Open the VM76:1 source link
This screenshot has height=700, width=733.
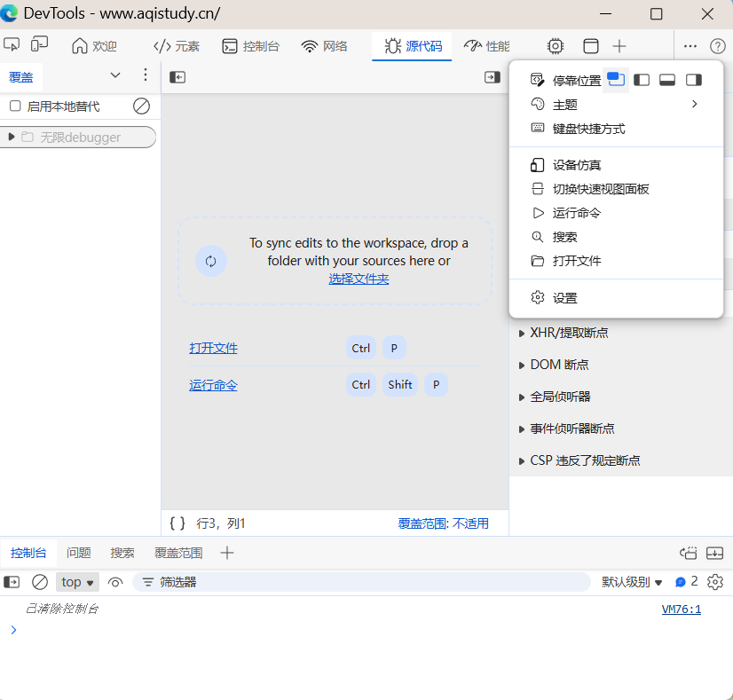pos(681,609)
